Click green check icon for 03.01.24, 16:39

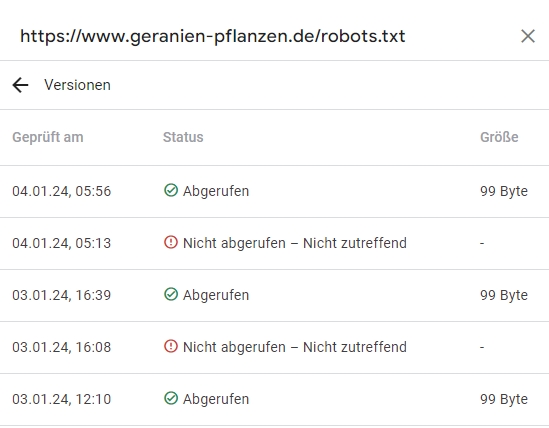171,295
